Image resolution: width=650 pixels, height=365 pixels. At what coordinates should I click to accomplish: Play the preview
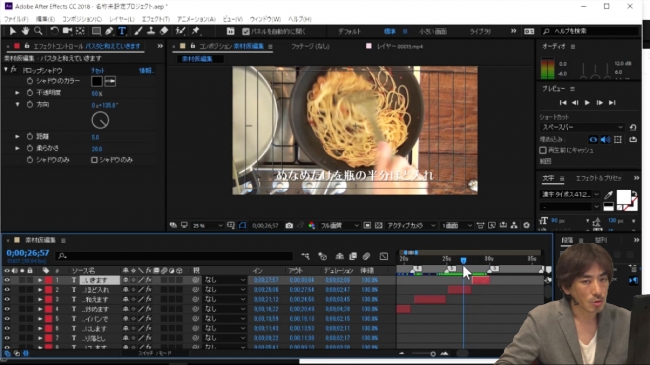[587, 103]
